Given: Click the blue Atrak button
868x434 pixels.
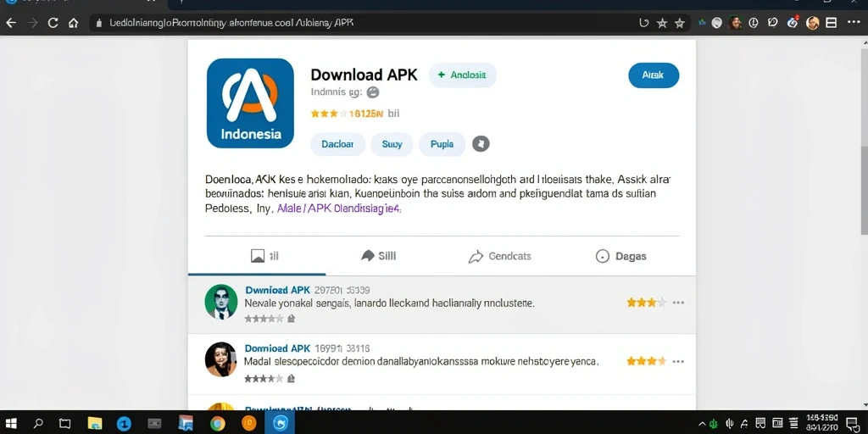Looking at the screenshot, I should click(x=654, y=75).
